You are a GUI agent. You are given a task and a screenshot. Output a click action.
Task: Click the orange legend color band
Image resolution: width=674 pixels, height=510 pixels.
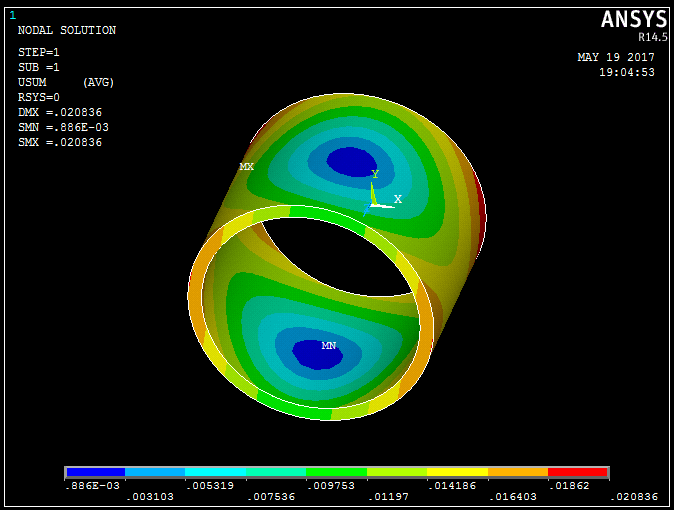coord(518,472)
